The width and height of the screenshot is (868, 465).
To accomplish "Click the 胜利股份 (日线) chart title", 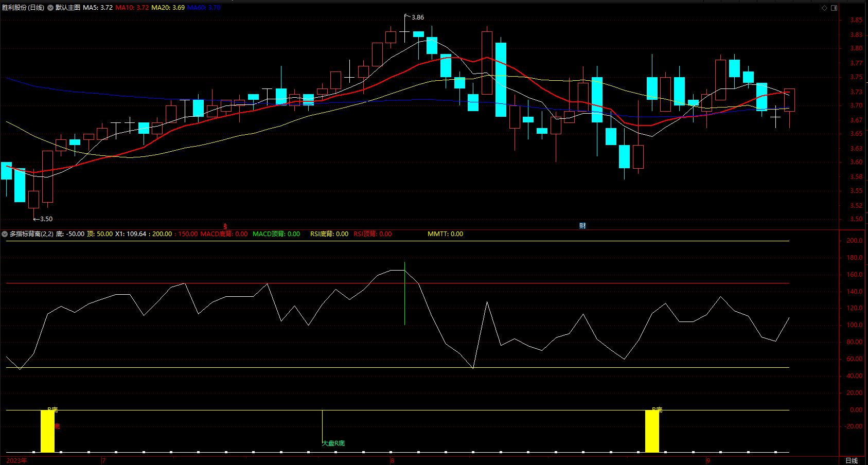I will (23, 8).
